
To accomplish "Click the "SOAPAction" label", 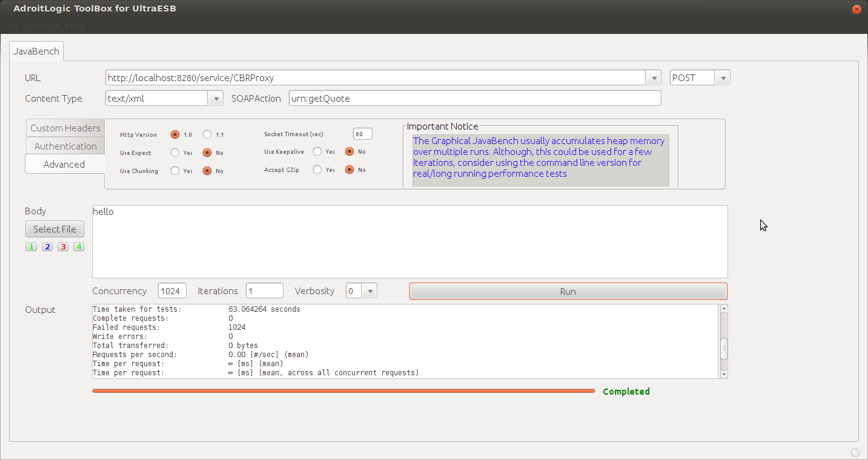I will (256, 98).
